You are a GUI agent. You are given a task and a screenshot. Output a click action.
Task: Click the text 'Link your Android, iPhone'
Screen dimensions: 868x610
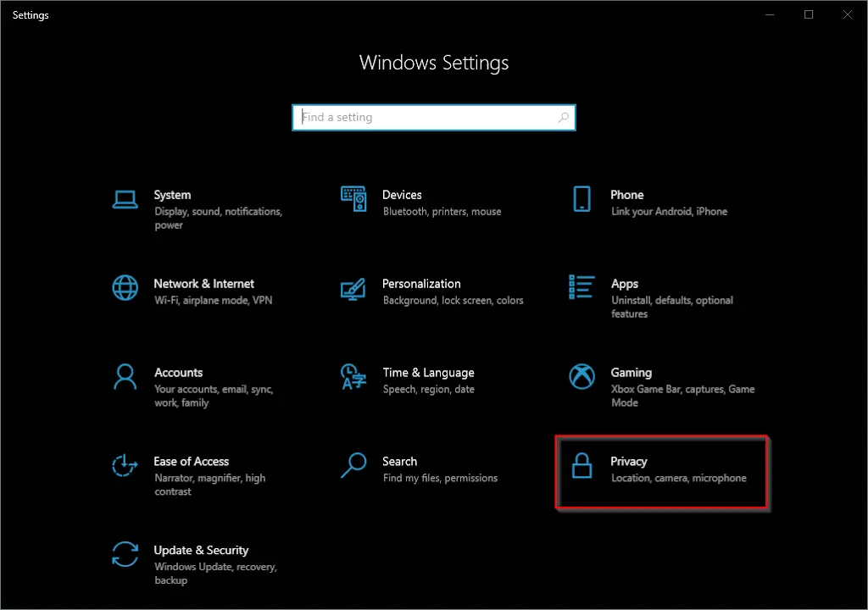click(x=670, y=212)
